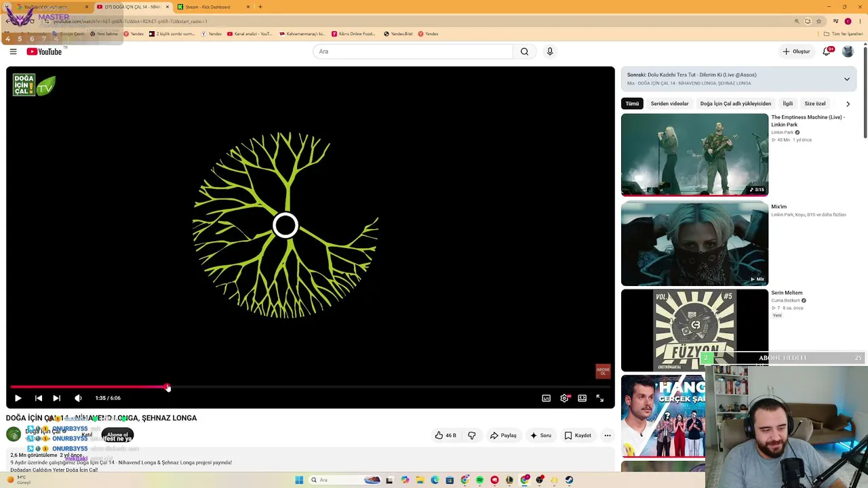Screen dimensions: 868x488
Task: Start voice search with the microphone
Action: (x=550, y=52)
